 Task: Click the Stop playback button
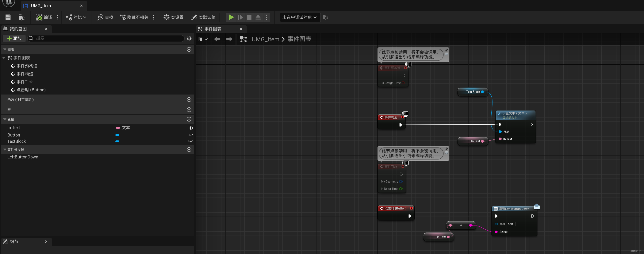pos(249,17)
